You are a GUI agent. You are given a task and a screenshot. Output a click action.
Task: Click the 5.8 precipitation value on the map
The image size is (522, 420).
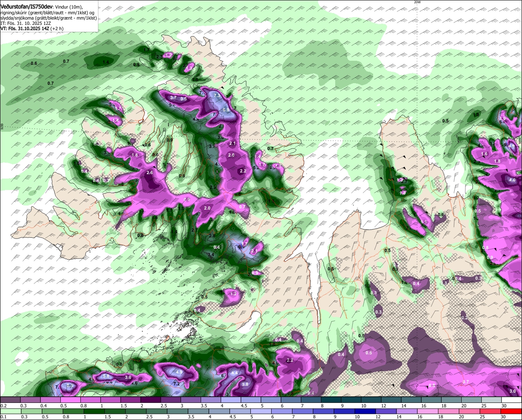(106, 376)
